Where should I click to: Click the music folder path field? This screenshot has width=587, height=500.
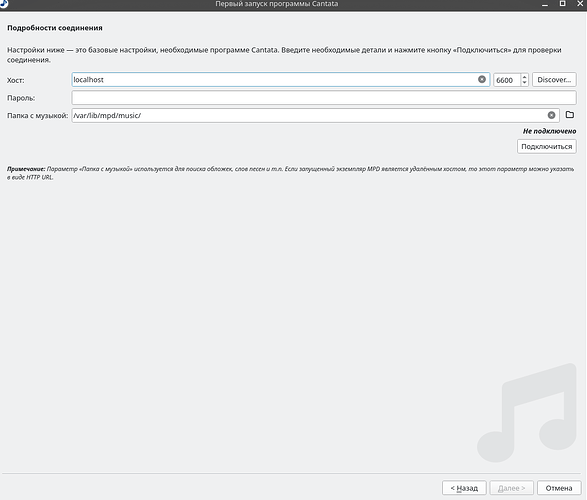(315, 115)
